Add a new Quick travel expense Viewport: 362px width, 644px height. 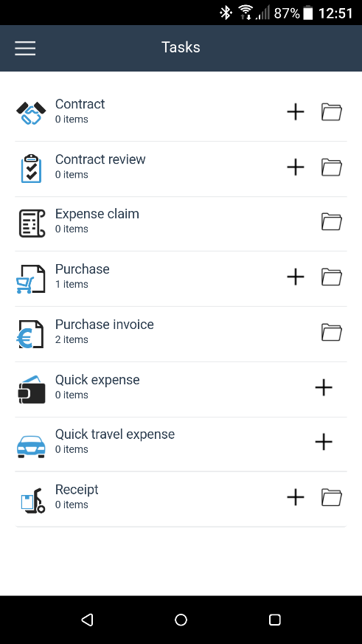pos(324,442)
